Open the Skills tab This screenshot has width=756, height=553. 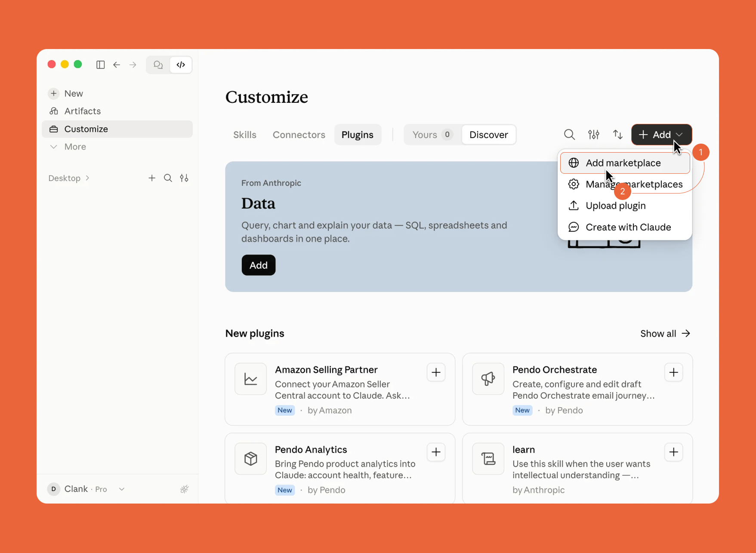tap(245, 135)
